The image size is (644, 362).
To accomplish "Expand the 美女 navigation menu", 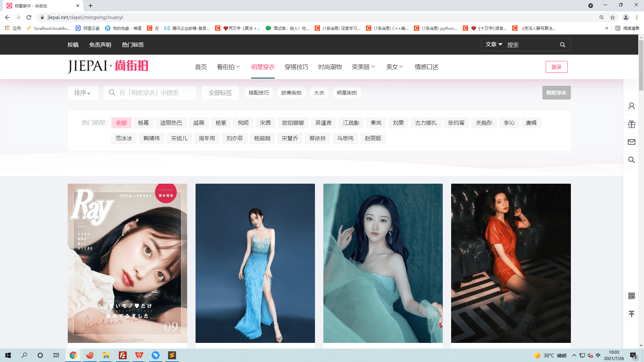I will [394, 67].
